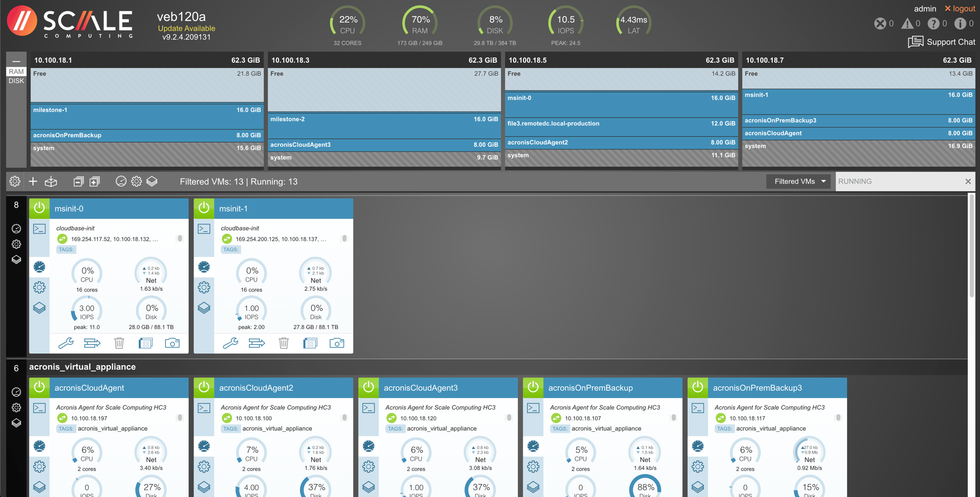Open console of acronisOnPremBackup VM
This screenshot has width=980, height=497.
[x=533, y=408]
